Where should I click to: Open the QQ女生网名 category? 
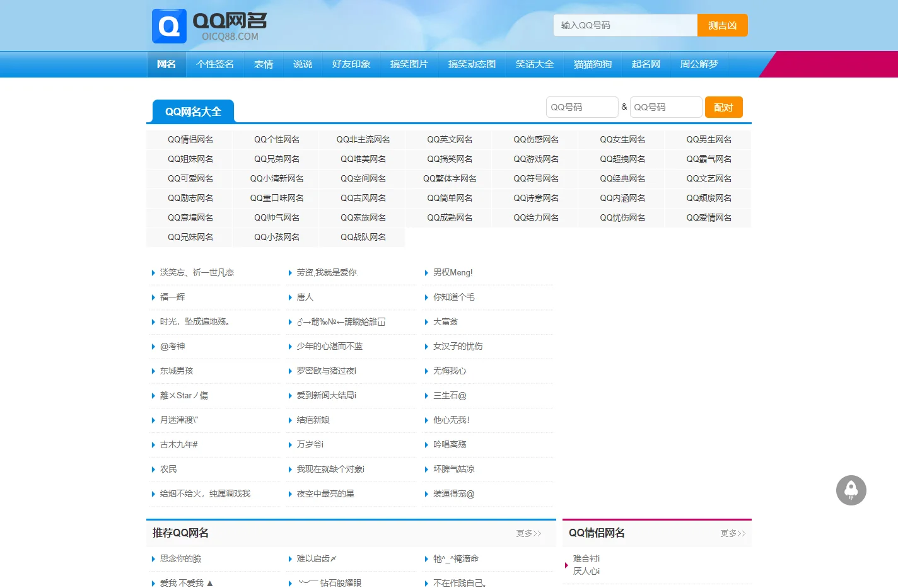[622, 139]
